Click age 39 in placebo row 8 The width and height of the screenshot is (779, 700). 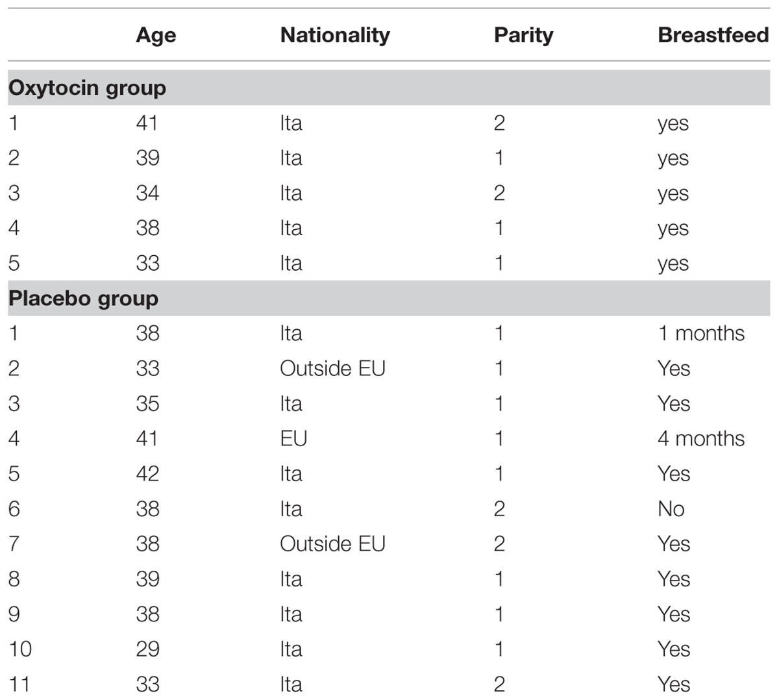[x=147, y=579]
